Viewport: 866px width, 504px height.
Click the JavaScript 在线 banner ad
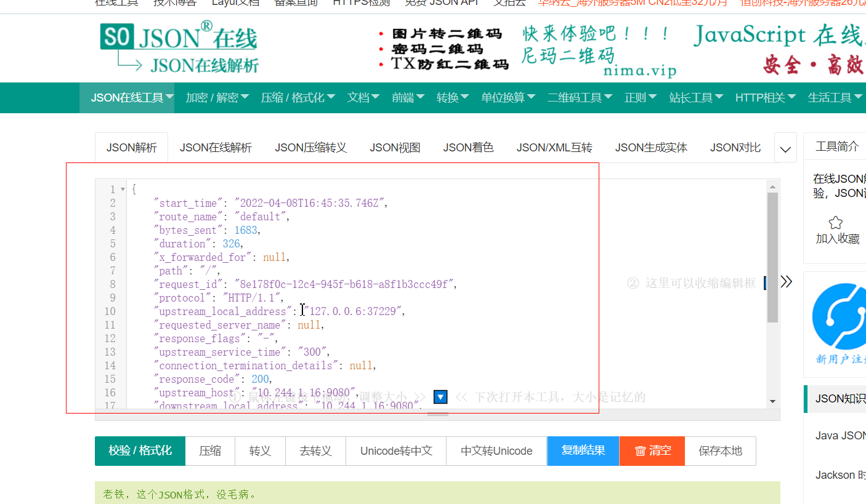pos(779,49)
